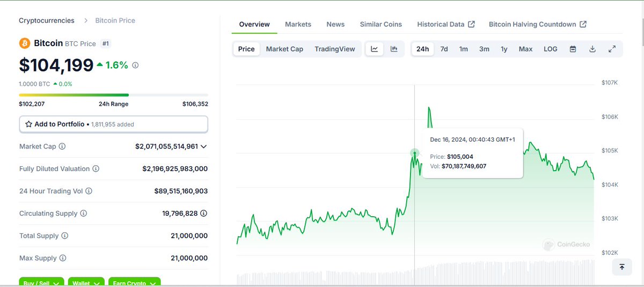Click the $106,352 range high value

[195, 104]
